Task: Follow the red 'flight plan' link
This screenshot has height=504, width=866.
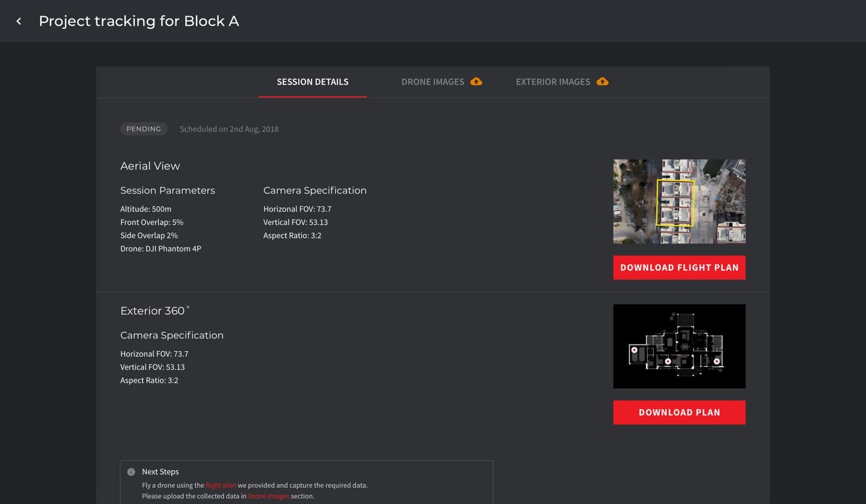Action: (x=221, y=485)
